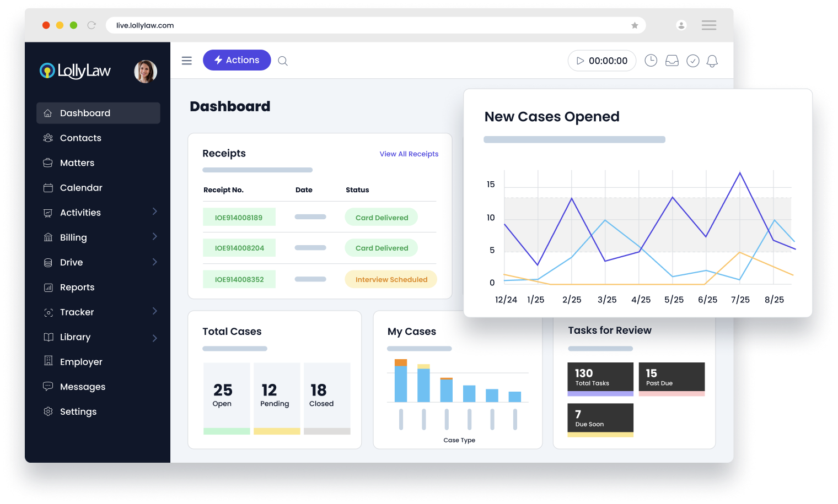The height and width of the screenshot is (504, 838).
Task: Go to Matters in the sidebar
Action: pyautogui.click(x=77, y=163)
